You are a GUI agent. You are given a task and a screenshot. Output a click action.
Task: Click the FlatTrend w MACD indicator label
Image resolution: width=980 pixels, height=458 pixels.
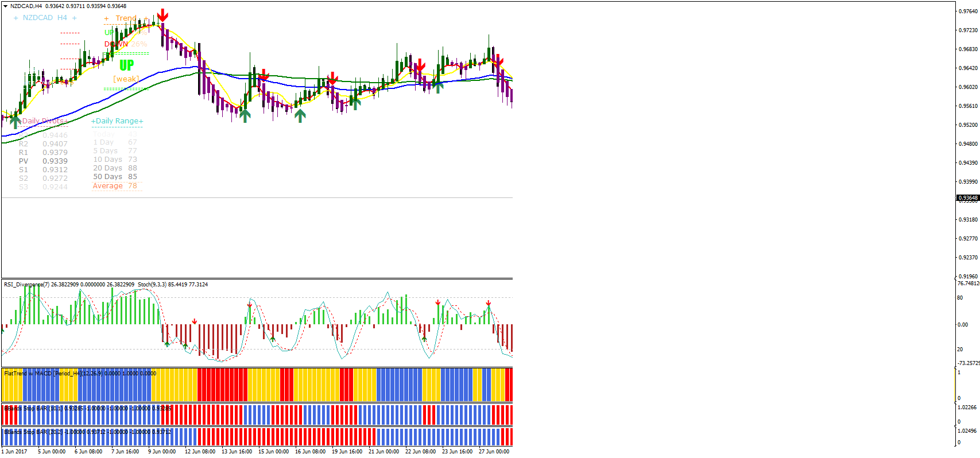[36, 374]
